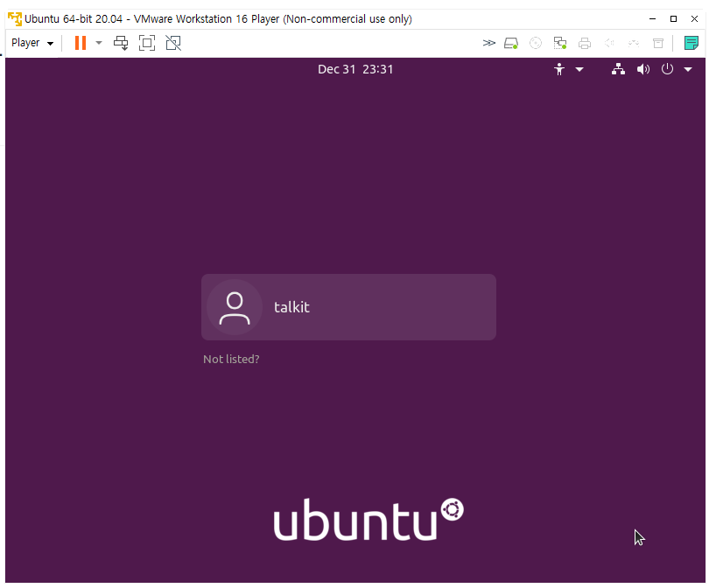The height and width of the screenshot is (588, 709).
Task: Expand the system menu arrow
Action: tap(688, 70)
